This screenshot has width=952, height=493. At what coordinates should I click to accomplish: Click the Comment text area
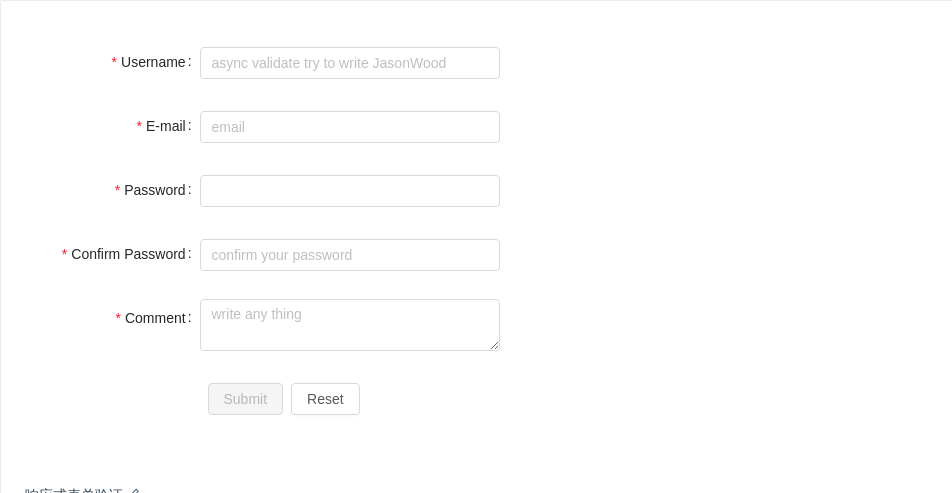(x=349, y=324)
